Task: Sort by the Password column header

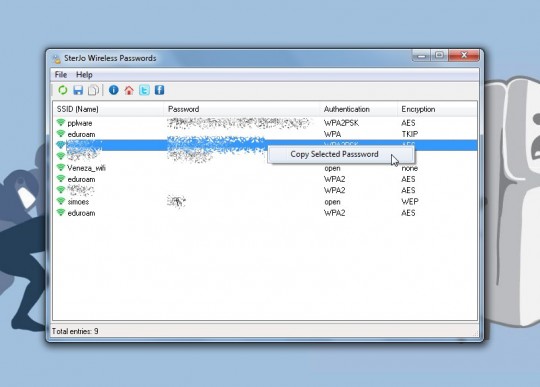Action: (242, 109)
